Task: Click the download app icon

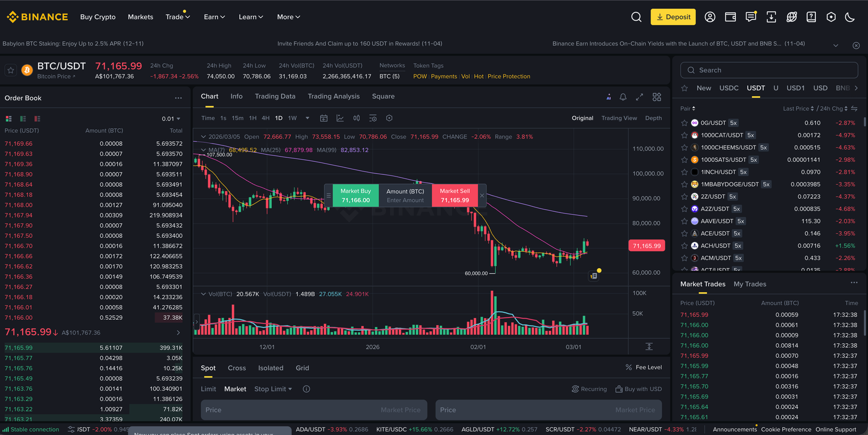Action: coord(771,17)
